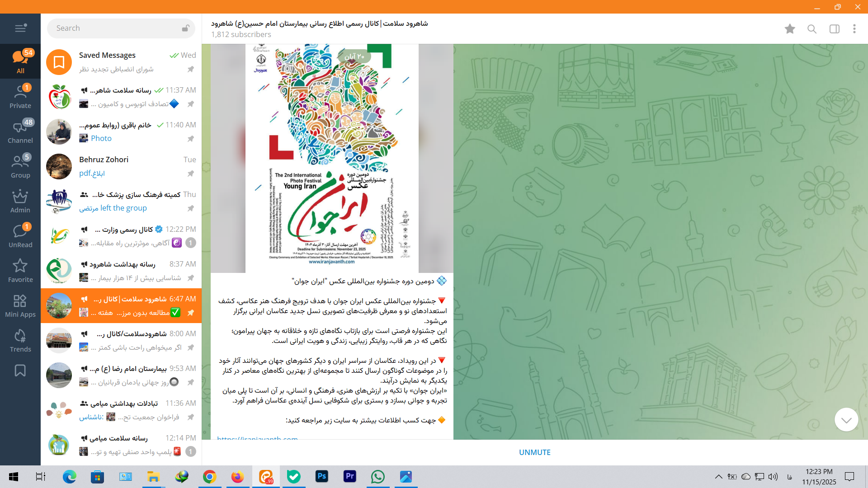Switch to the UnRead folder tab
Screen dimensions: 868x488
tap(20, 236)
